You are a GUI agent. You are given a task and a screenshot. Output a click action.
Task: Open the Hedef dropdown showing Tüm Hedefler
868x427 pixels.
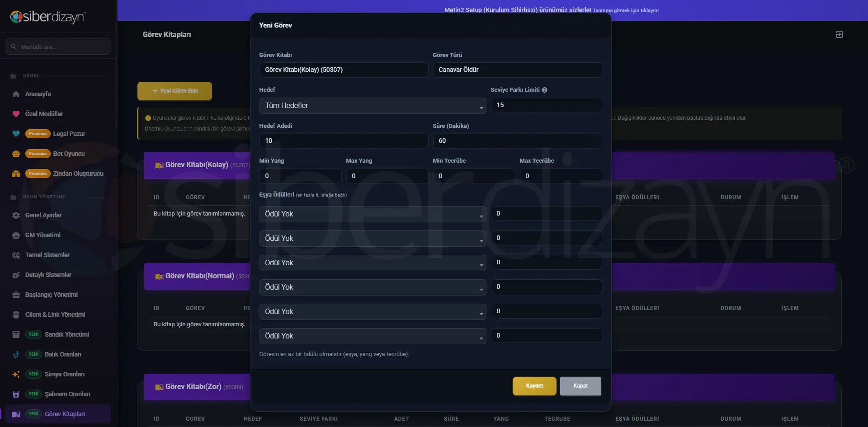373,106
